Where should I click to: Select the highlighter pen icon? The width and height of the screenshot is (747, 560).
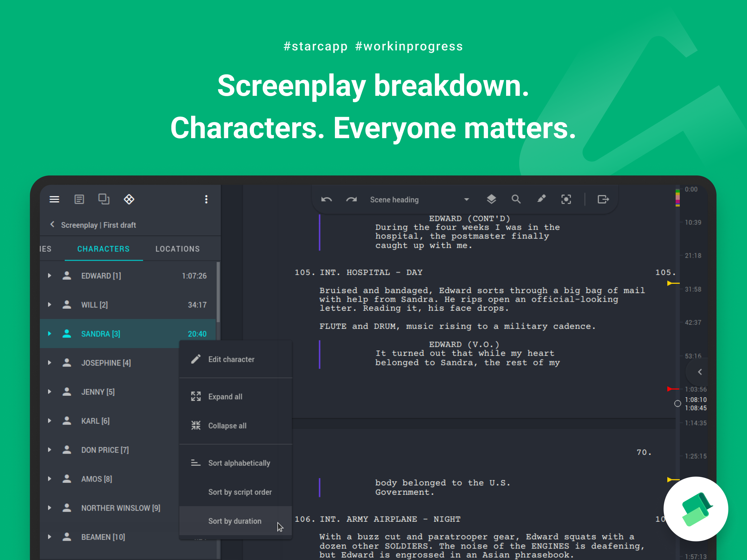(x=541, y=199)
